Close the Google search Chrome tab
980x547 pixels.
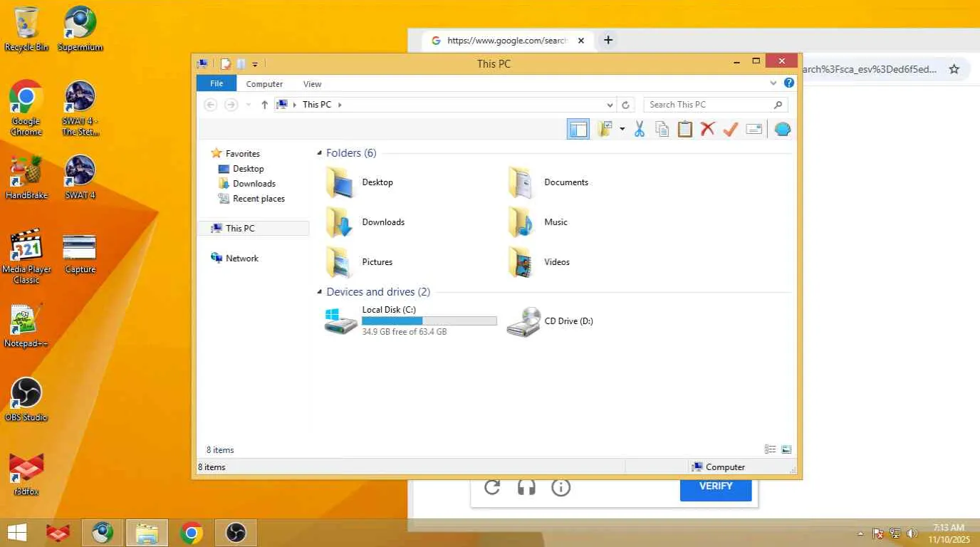581,41
